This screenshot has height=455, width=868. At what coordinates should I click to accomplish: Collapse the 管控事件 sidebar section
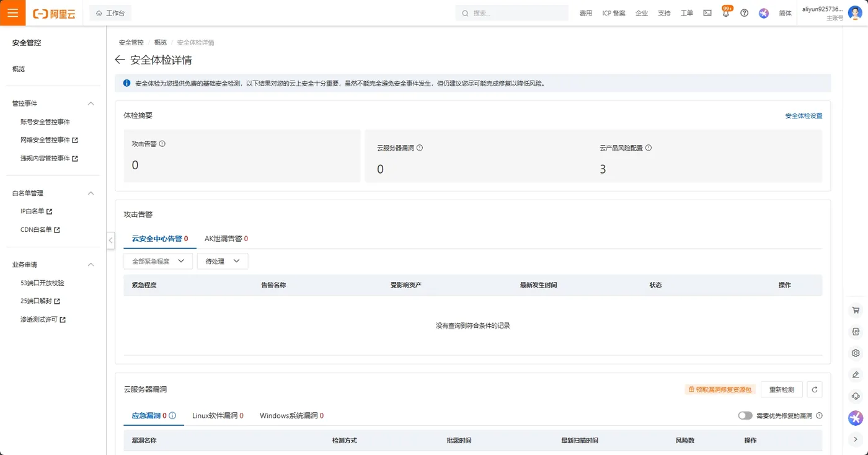91,103
